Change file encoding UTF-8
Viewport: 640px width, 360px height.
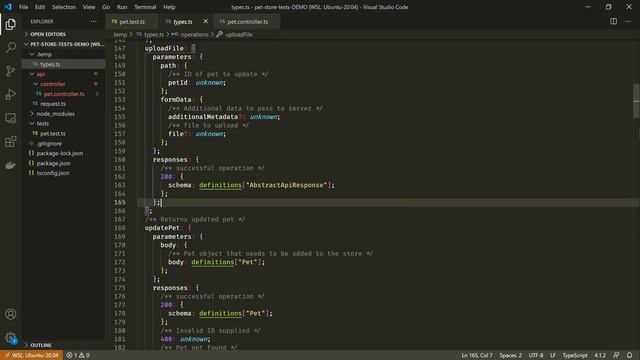click(x=536, y=355)
